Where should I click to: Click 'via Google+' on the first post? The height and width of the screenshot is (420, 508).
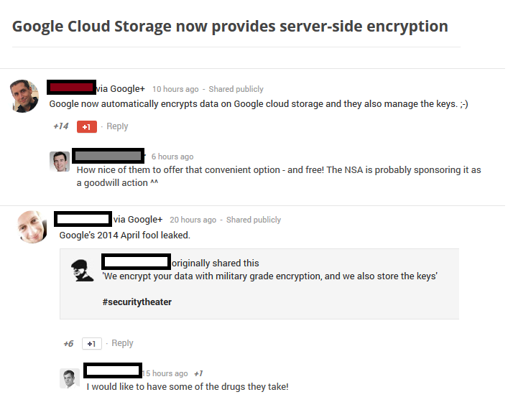(121, 88)
